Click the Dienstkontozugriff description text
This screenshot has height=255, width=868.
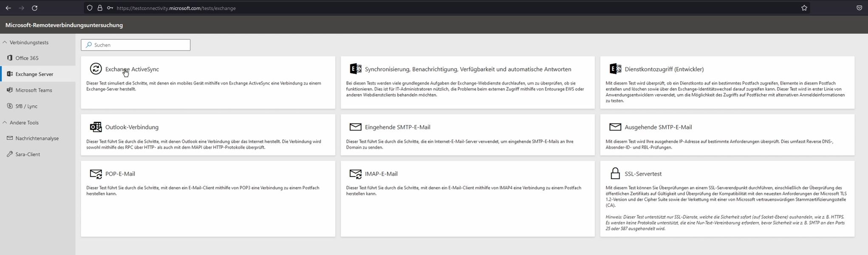[x=725, y=92]
